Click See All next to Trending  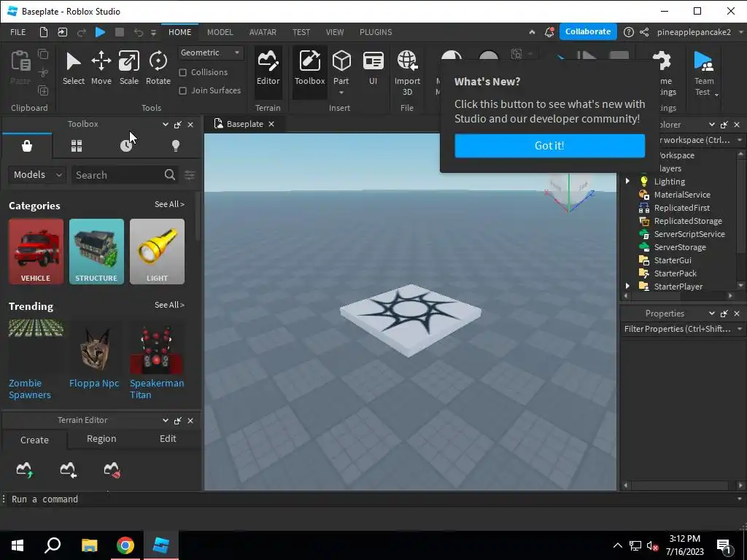pyautogui.click(x=169, y=305)
